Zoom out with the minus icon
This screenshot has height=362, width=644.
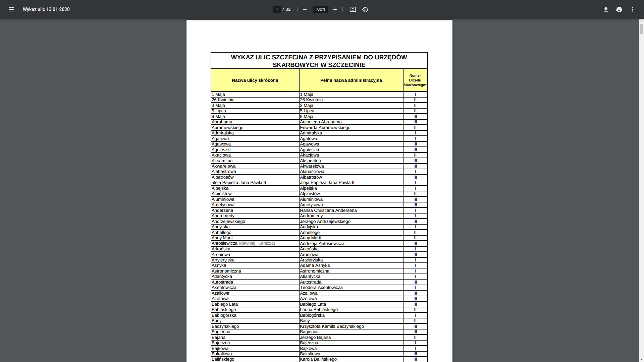pyautogui.click(x=305, y=9)
